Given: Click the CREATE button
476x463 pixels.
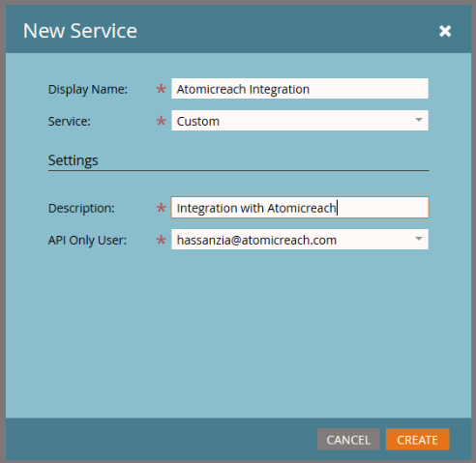Looking at the screenshot, I should (417, 439).
